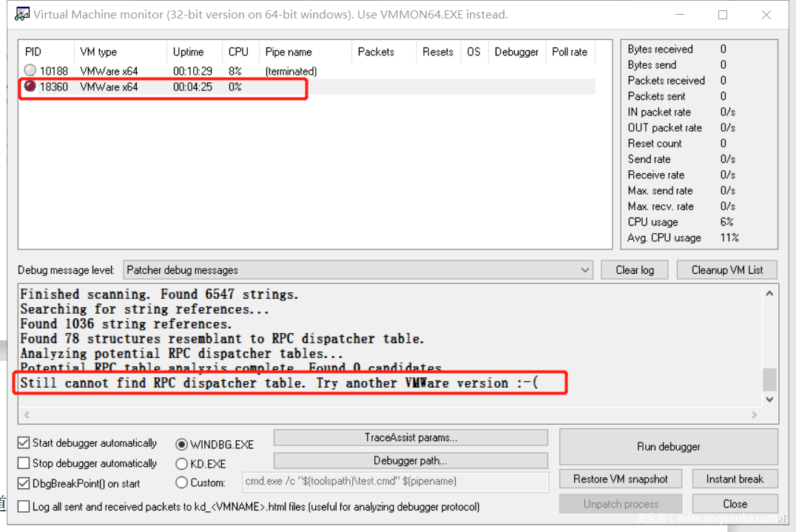
Task: Click the Virtual Machine monitor title bar icon
Action: 22,15
